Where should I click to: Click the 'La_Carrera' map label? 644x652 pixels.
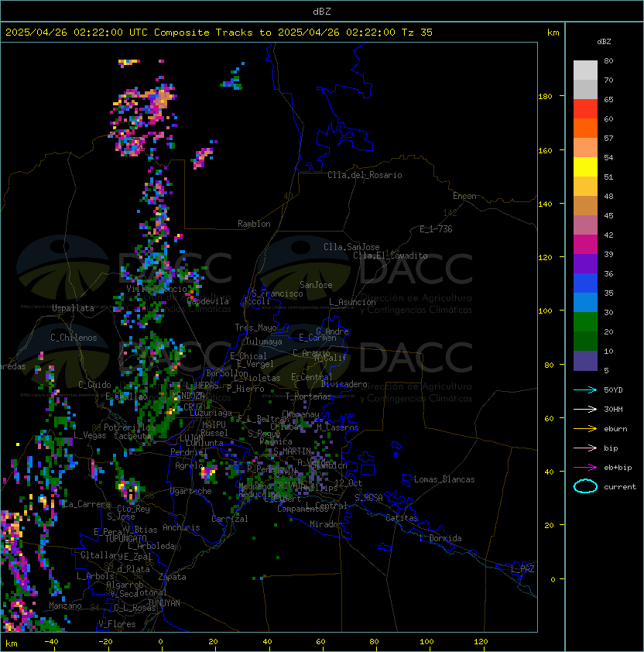pyautogui.click(x=87, y=504)
